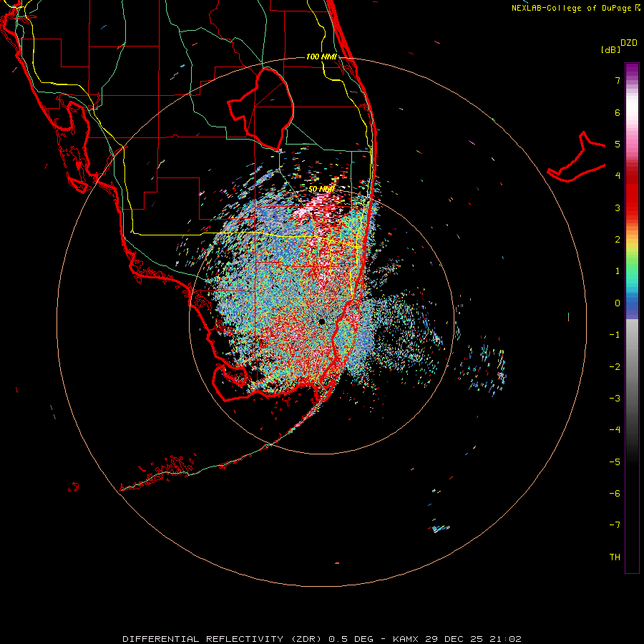The height and width of the screenshot is (644, 644).
Task: Click the colorbar at the 0 dB blue level
Action: [x=632, y=303]
